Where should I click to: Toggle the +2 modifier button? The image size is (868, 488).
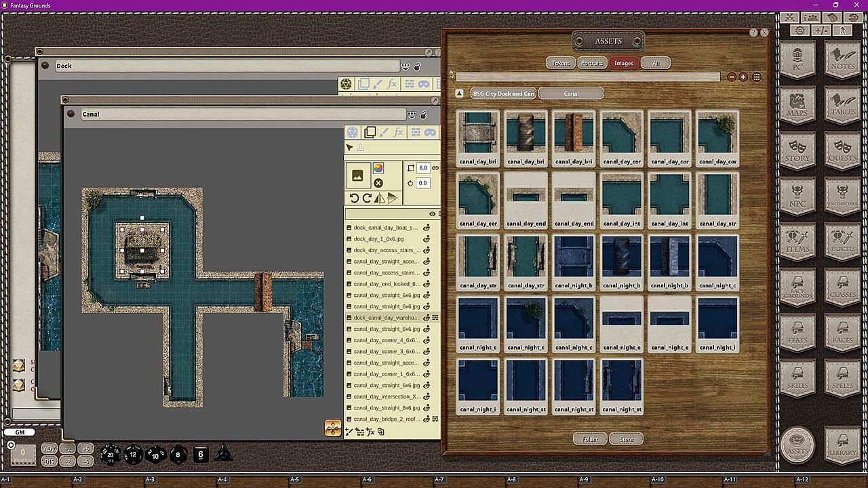pyautogui.click(x=67, y=449)
